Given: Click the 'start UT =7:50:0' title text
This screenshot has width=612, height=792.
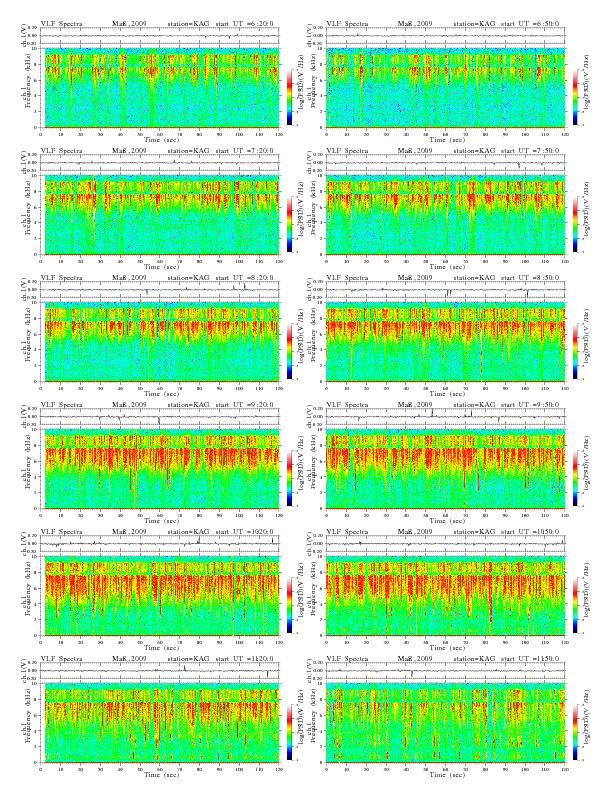Looking at the screenshot, I should coord(530,151).
